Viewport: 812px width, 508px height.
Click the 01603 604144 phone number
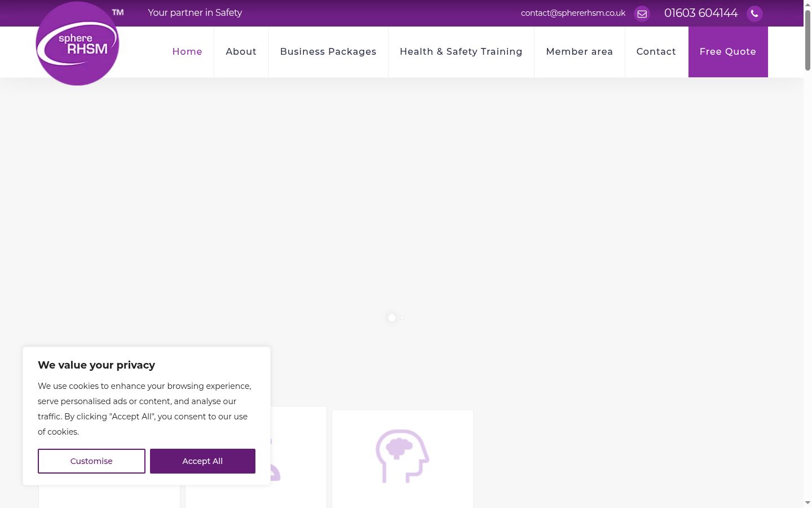click(x=701, y=13)
